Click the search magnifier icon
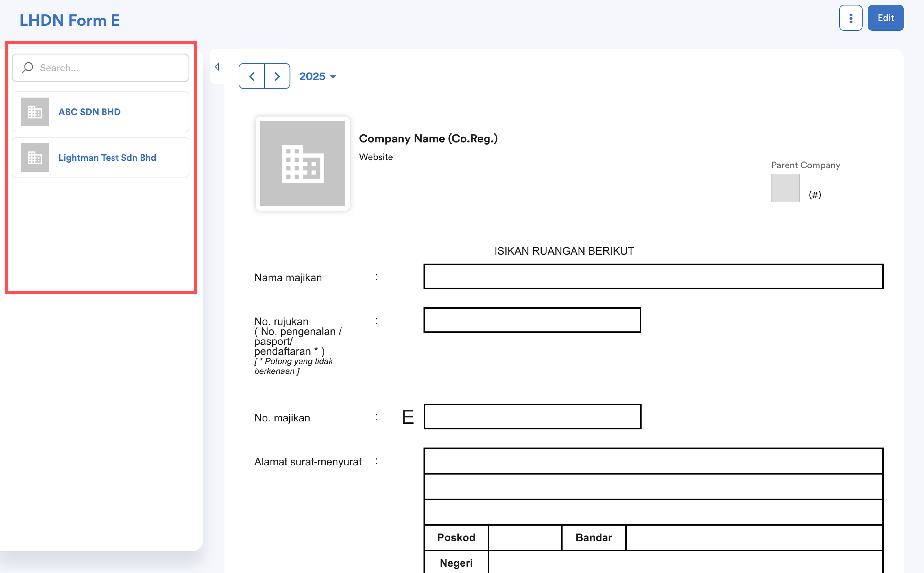This screenshot has width=924, height=573. [x=27, y=67]
